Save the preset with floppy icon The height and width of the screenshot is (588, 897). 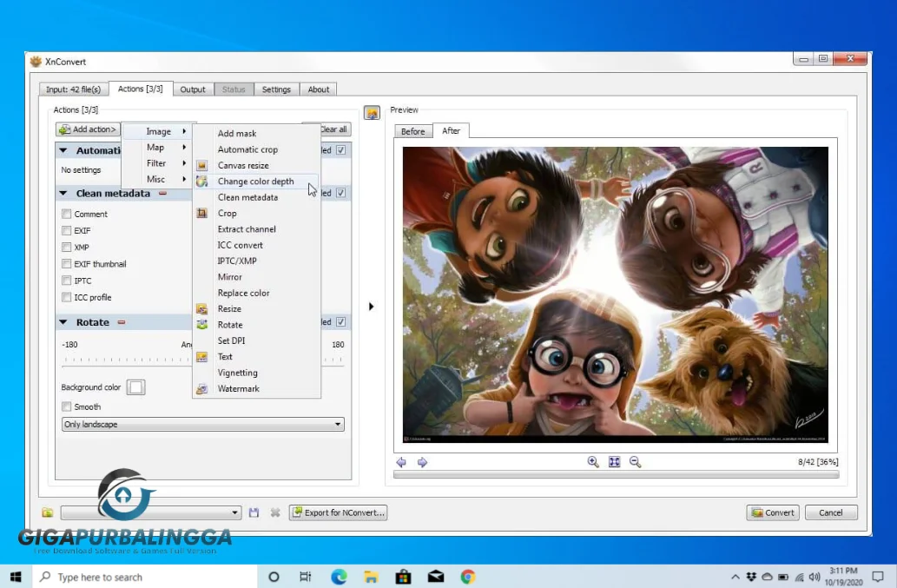254,512
